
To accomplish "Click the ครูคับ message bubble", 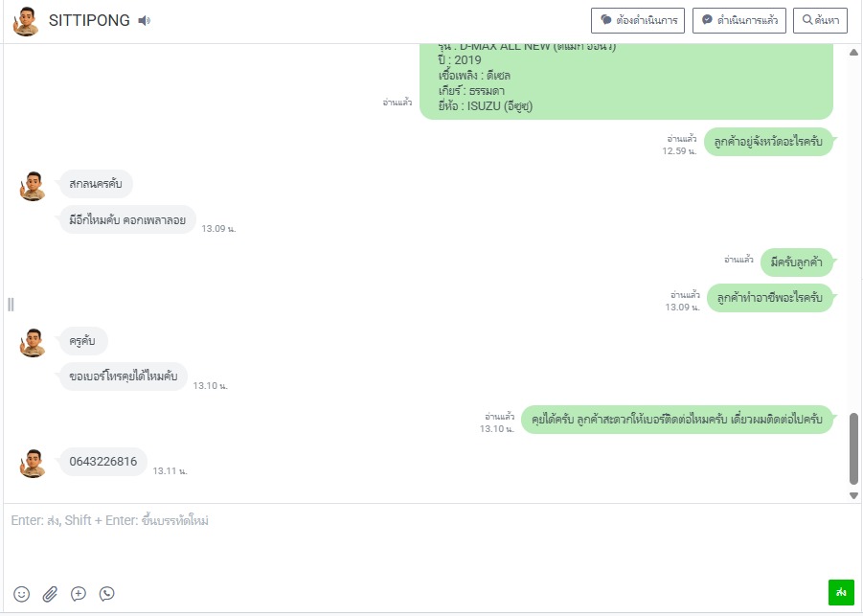I will pyautogui.click(x=82, y=341).
